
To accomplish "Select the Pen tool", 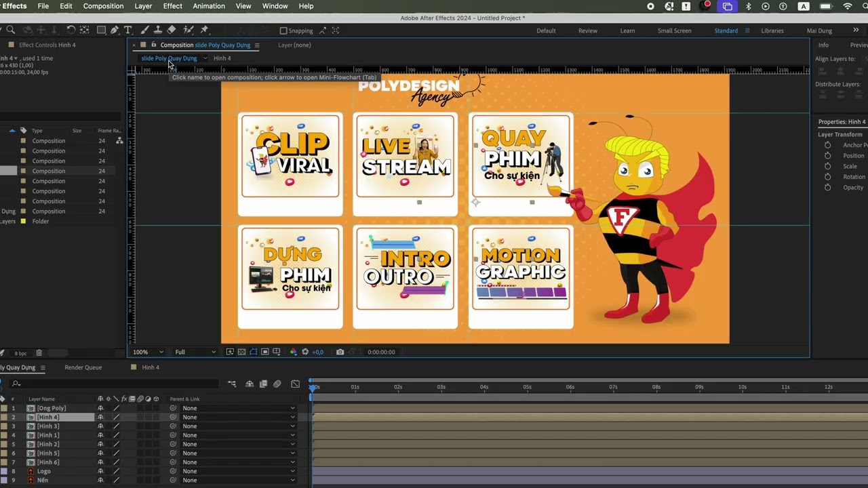I will click(114, 30).
